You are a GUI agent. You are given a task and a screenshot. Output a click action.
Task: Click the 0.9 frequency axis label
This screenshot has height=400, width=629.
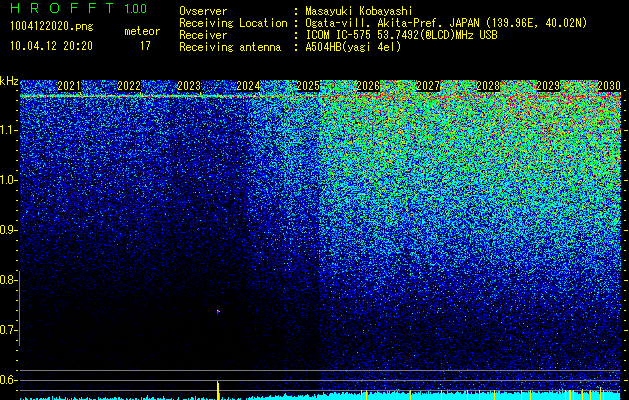coord(8,230)
